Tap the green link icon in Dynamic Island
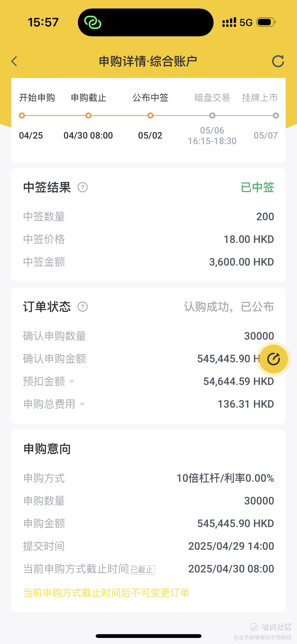The image size is (297, 644). click(x=93, y=22)
